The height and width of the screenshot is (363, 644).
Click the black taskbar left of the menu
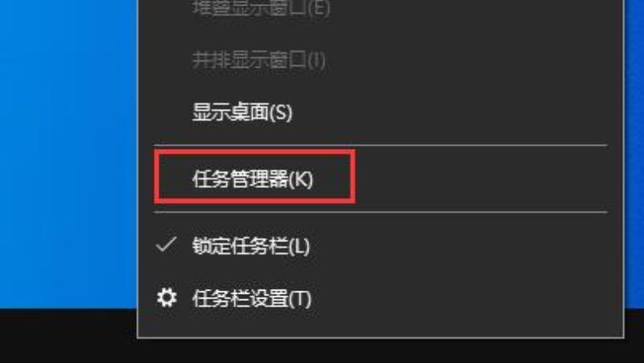[68, 336]
